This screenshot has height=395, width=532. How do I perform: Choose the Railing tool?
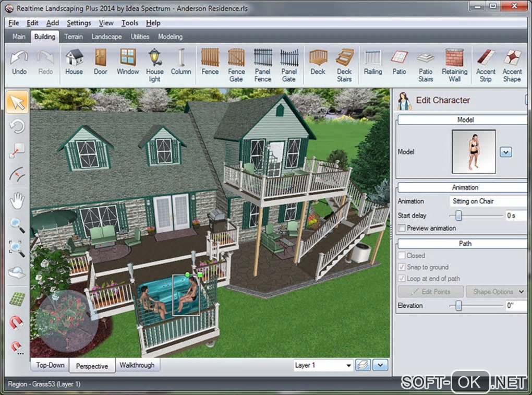tap(373, 62)
